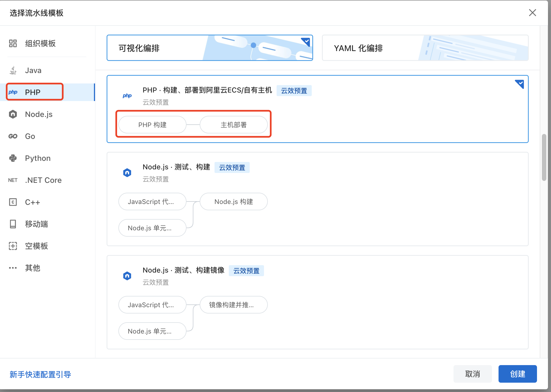
Task: Click Node.js 单元... pill in 测试、构建 card
Action: (x=152, y=228)
